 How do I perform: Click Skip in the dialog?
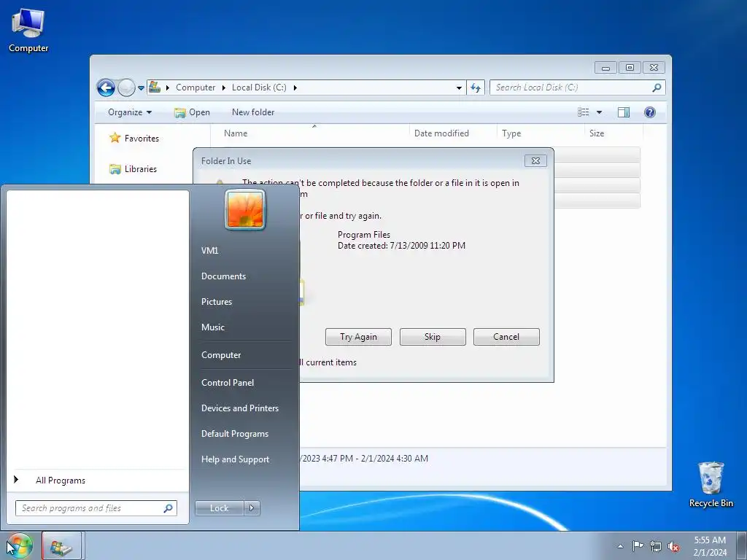click(433, 337)
